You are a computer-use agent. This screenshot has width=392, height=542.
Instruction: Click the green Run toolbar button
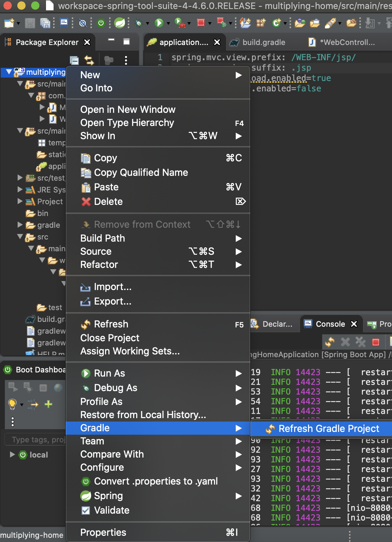(159, 23)
